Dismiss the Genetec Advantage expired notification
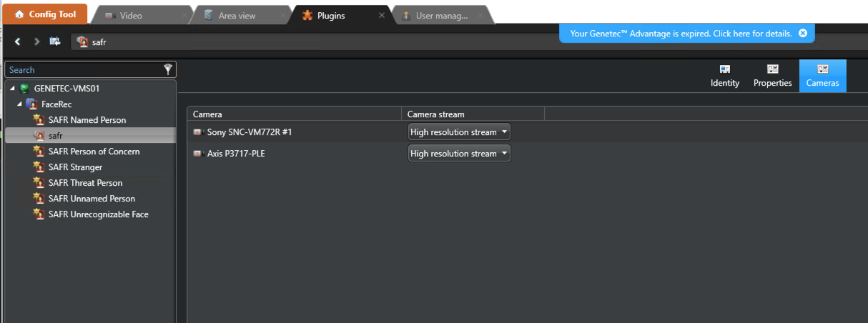The width and height of the screenshot is (868, 323). [803, 34]
